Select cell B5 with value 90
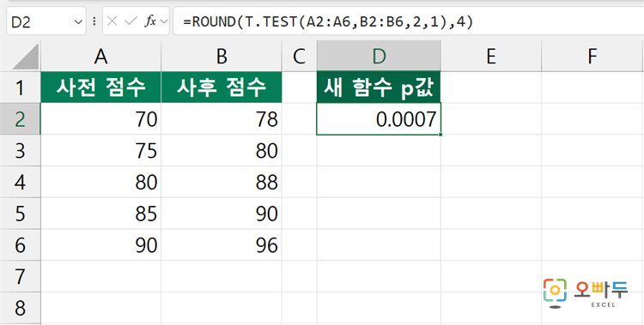 [x=222, y=214]
